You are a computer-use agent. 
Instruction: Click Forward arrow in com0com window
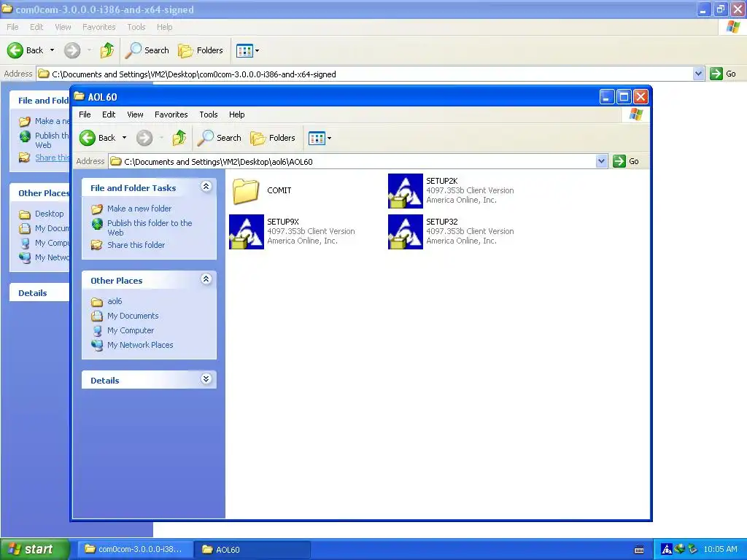tap(72, 50)
